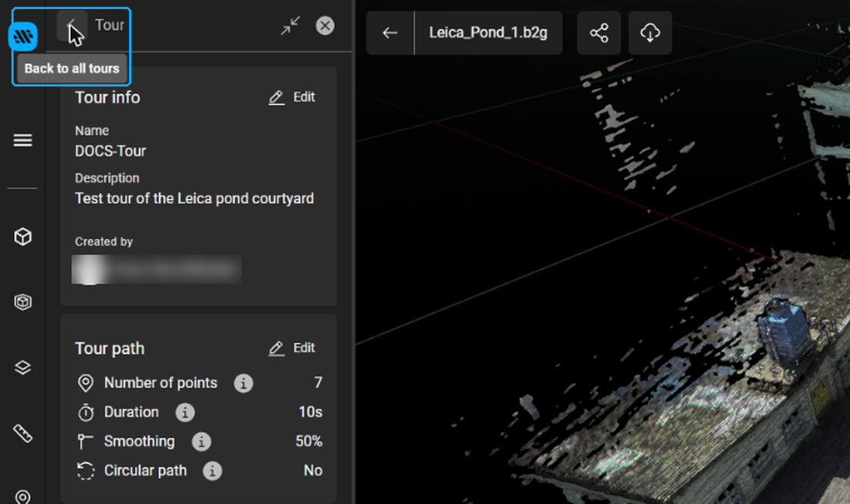850x504 pixels.
Task: Select the boxed cube icon in sidebar
Action: pos(23,302)
